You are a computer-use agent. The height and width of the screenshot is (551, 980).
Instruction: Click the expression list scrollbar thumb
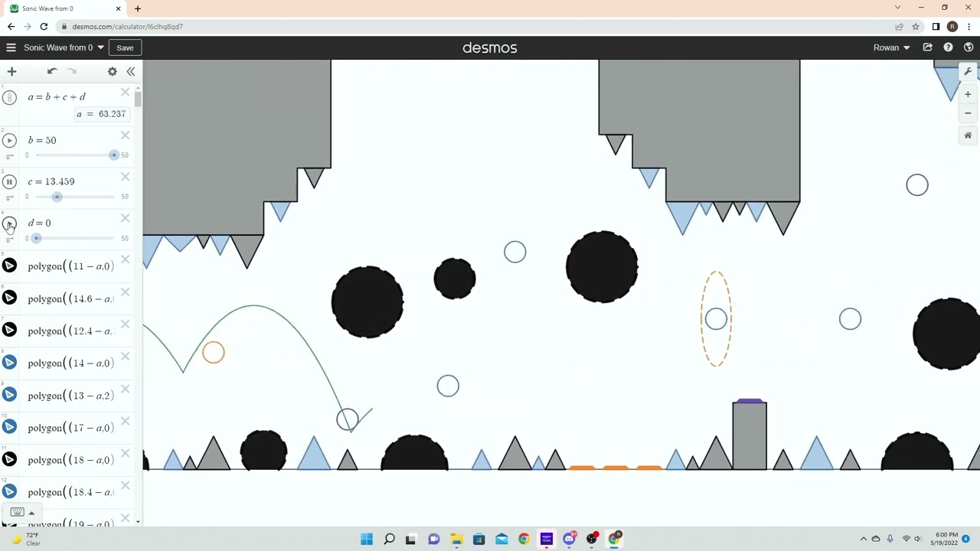(x=138, y=99)
